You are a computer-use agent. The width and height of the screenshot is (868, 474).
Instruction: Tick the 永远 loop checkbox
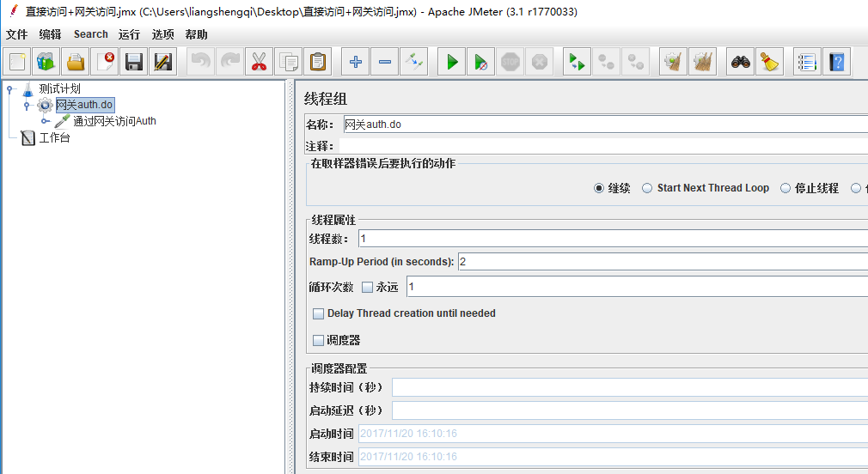click(367, 287)
